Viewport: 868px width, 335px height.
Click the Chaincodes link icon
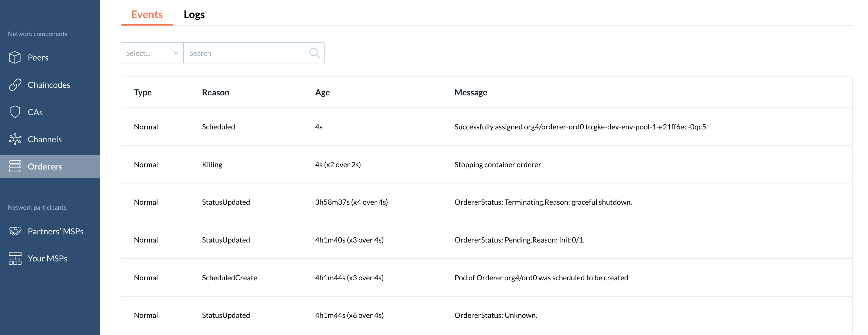coord(15,85)
